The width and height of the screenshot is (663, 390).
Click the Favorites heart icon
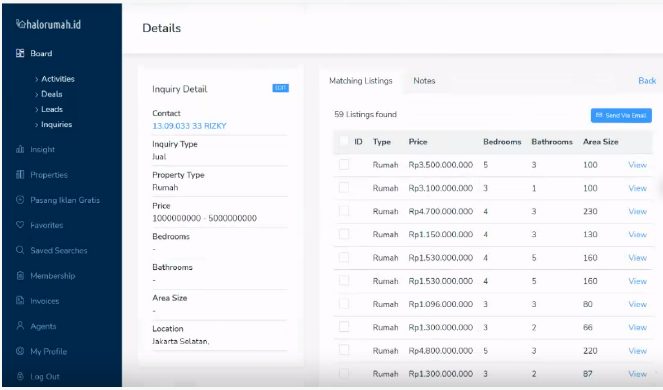click(20, 225)
